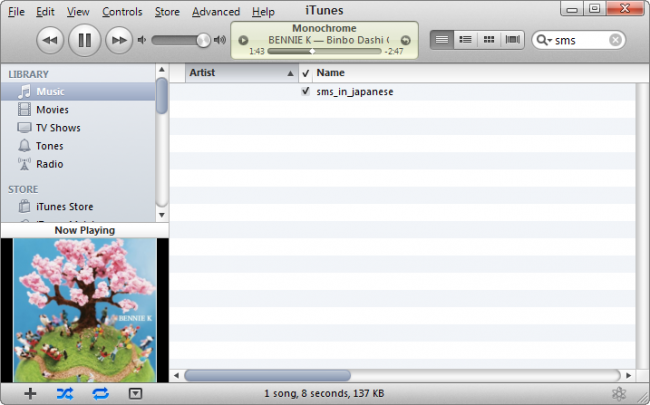Click the playhead diamond marker

pyautogui.click(x=312, y=51)
